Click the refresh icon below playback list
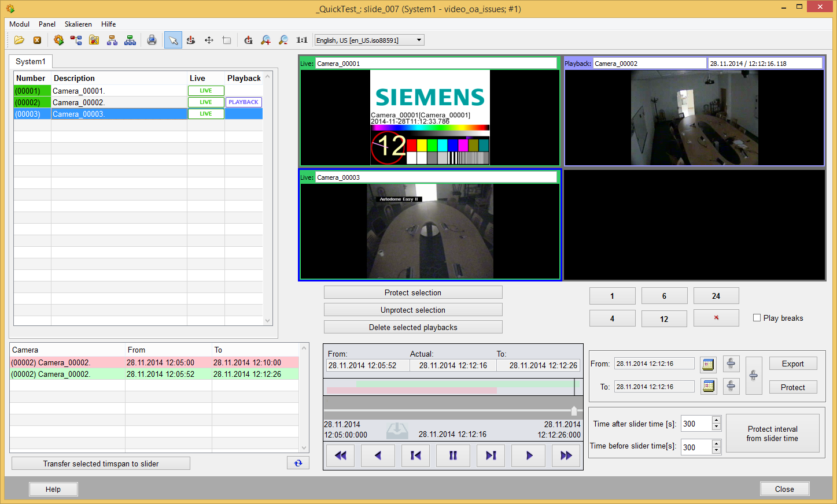The image size is (837, 504). tap(298, 463)
